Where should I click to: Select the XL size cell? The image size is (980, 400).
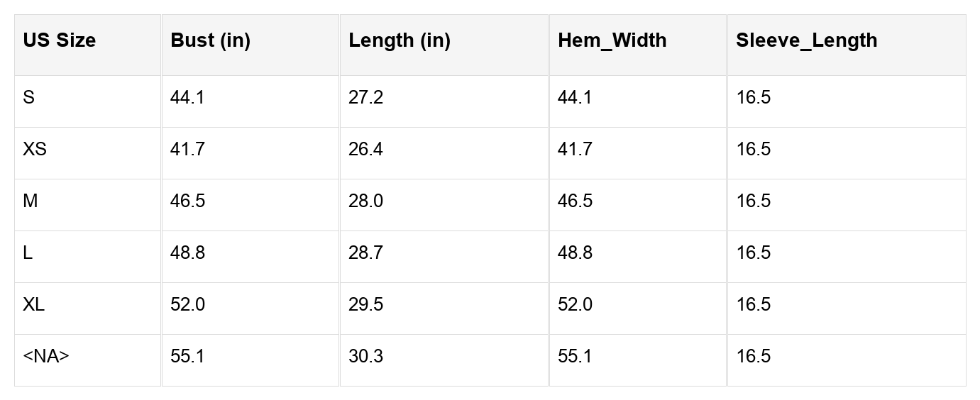coord(33,305)
